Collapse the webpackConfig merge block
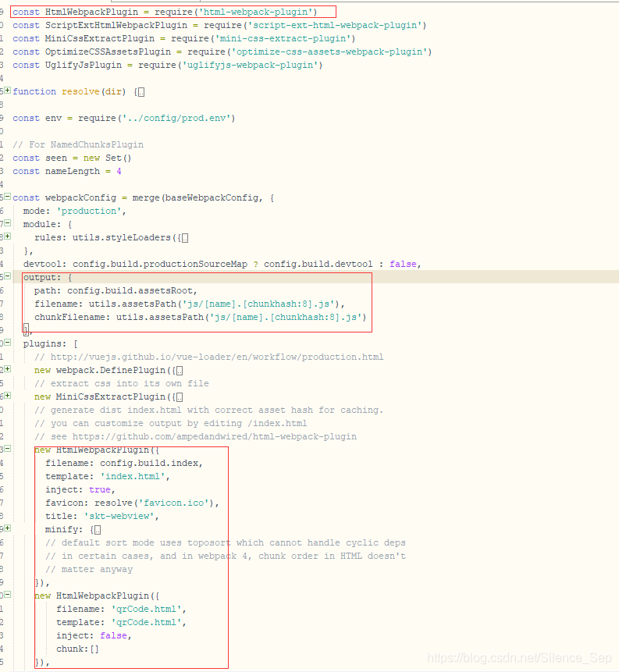619x672 pixels. tap(7, 197)
